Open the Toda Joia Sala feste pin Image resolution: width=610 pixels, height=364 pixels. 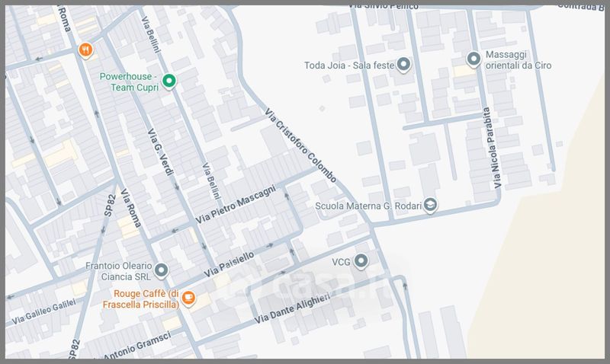tap(403, 65)
